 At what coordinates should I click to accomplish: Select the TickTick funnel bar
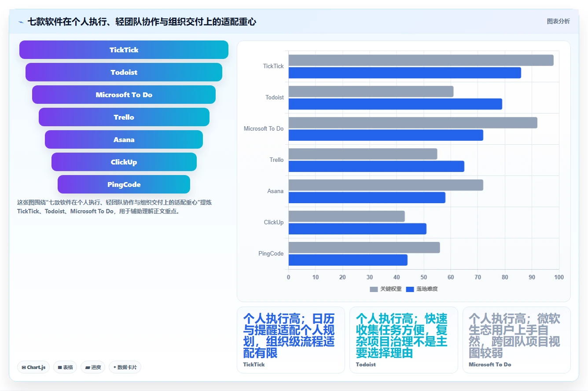(x=124, y=50)
